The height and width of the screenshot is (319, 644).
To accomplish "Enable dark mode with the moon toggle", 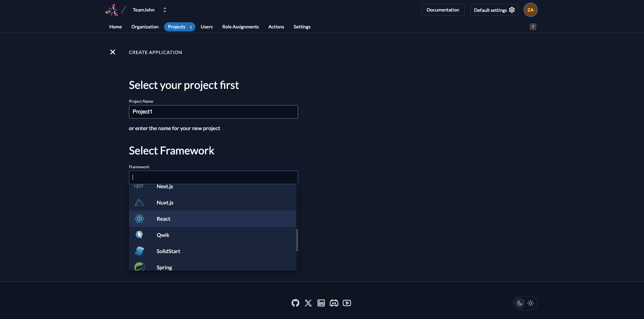I will tap(520, 303).
